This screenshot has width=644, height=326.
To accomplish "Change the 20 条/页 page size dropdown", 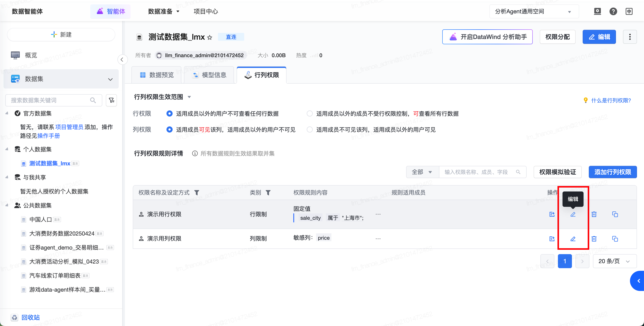I will [614, 261].
